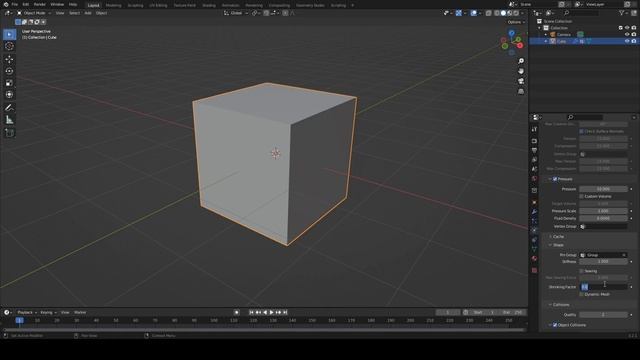
Task: Enable the Custom Volume checkbox
Action: (582, 196)
